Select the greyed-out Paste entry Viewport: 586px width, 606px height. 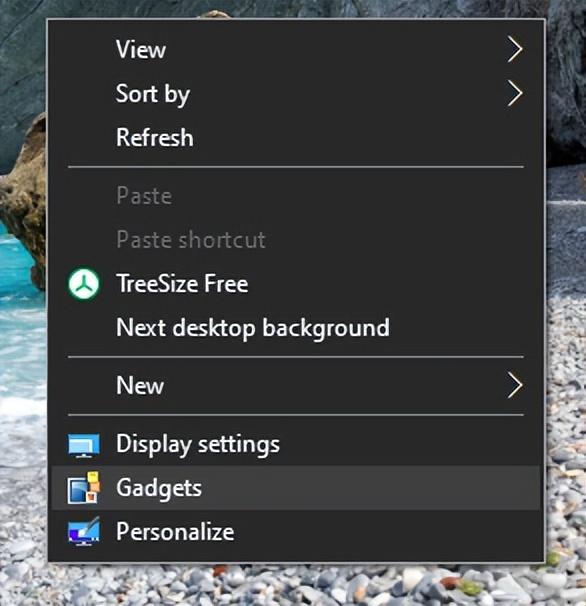[296, 196]
